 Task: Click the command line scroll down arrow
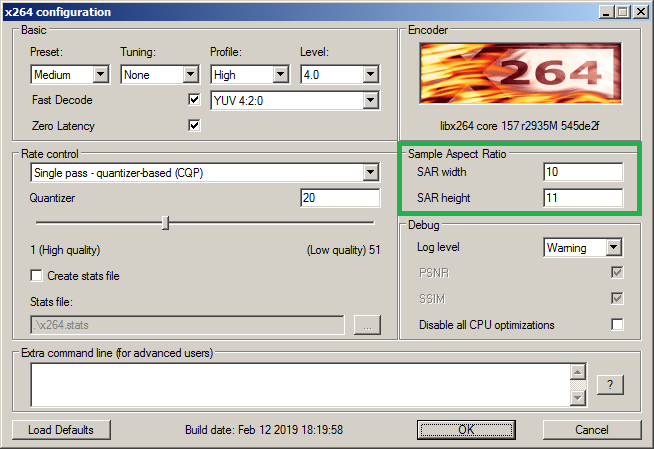[x=578, y=398]
